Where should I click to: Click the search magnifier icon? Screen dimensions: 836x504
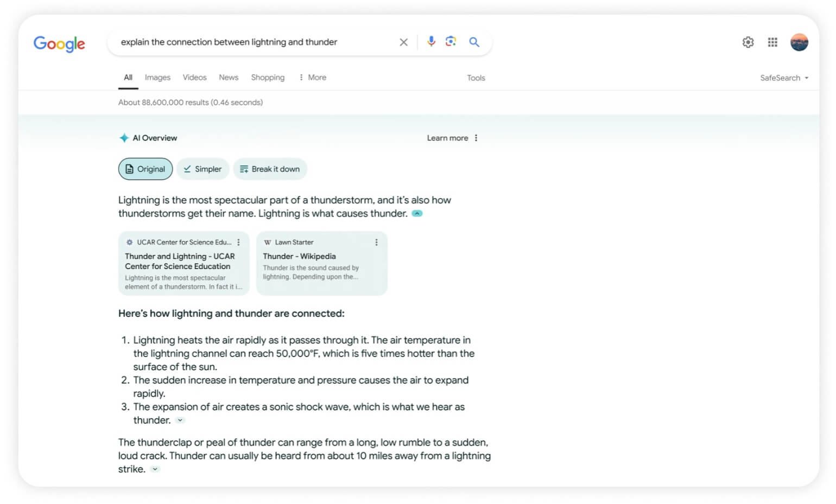(474, 42)
